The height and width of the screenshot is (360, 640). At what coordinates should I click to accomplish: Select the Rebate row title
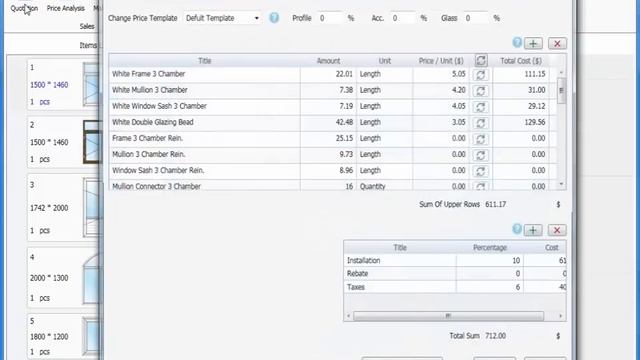tap(400, 273)
